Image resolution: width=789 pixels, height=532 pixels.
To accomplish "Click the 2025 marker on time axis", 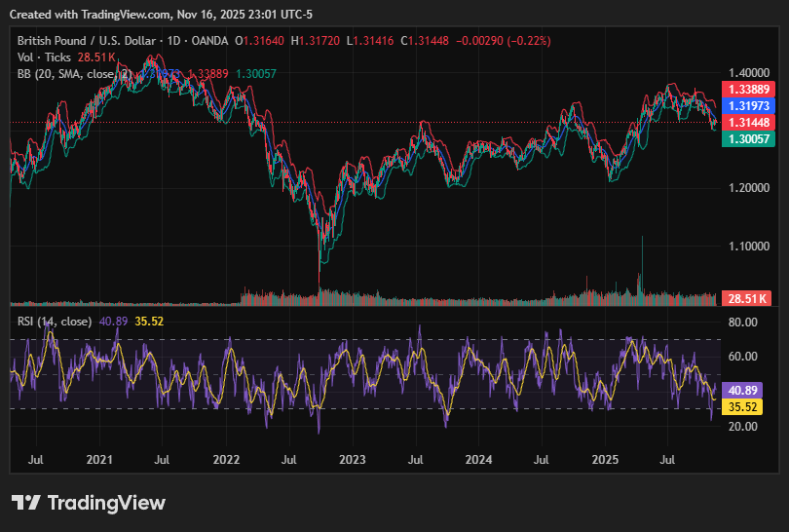I will point(606,458).
